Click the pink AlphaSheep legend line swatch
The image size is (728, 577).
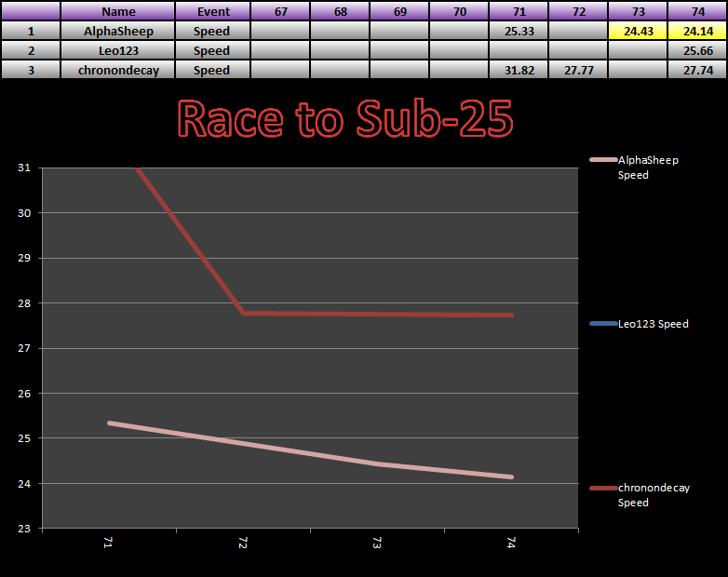603,160
